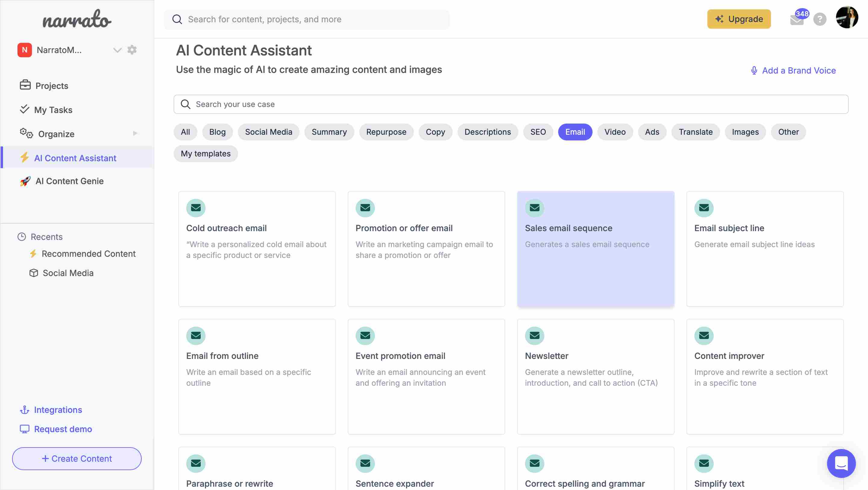Click the Content improver email icon
Image resolution: width=868 pixels, height=490 pixels.
point(703,335)
